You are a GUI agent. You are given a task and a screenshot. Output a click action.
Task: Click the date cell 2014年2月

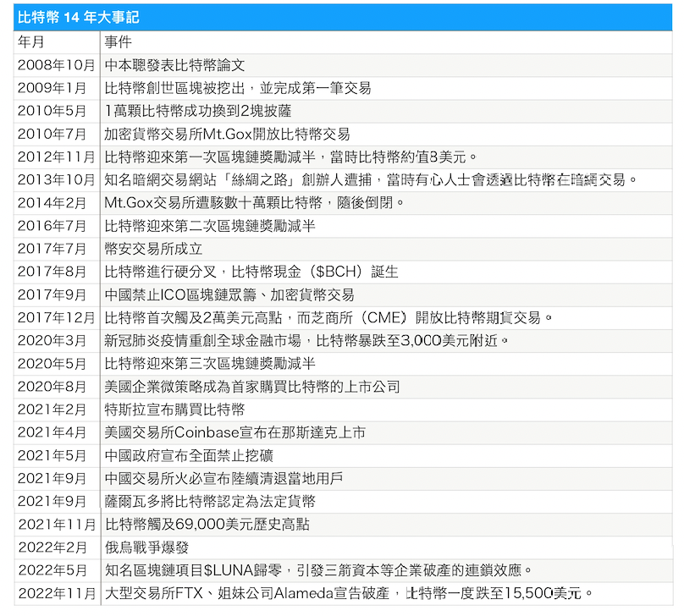52,203
